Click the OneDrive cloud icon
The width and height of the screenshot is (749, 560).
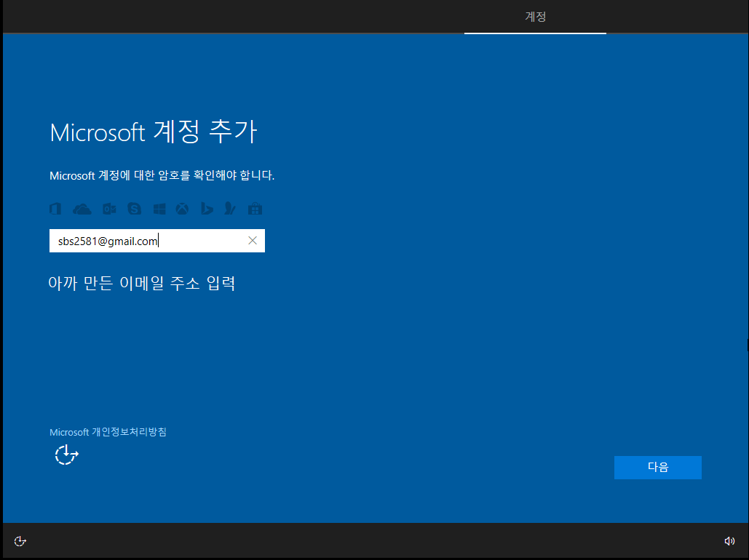pyautogui.click(x=82, y=209)
